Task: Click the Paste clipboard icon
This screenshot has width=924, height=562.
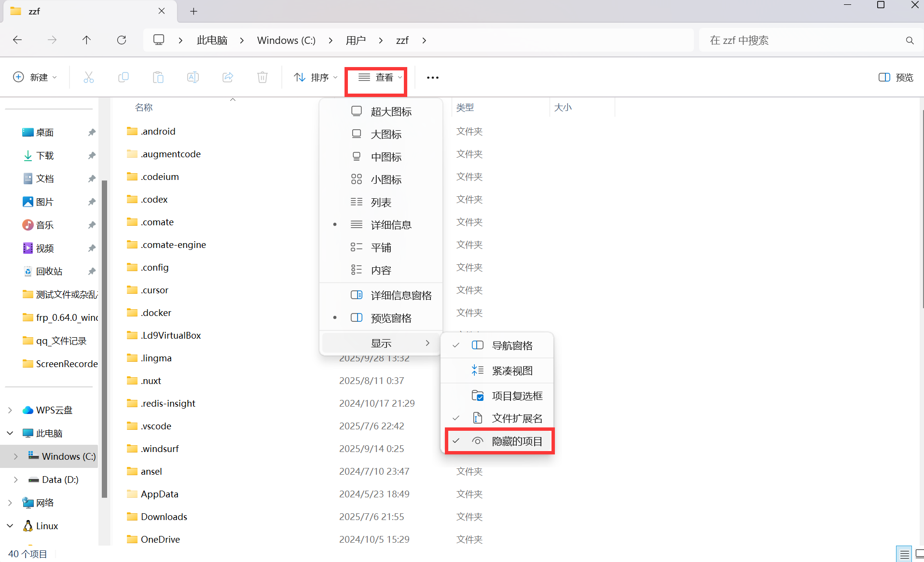Action: point(158,77)
